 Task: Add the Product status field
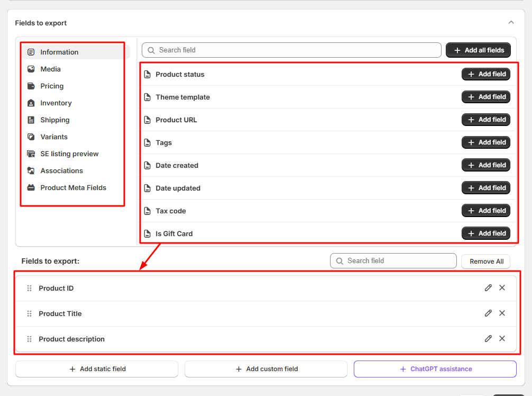point(486,74)
